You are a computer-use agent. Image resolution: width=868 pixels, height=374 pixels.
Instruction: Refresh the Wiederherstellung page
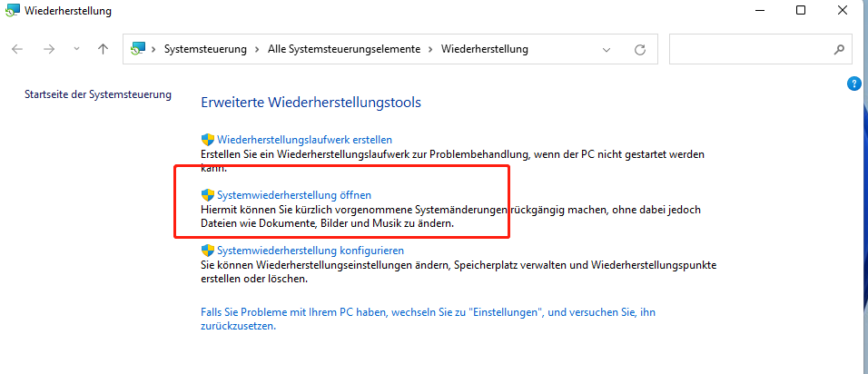pyautogui.click(x=640, y=49)
